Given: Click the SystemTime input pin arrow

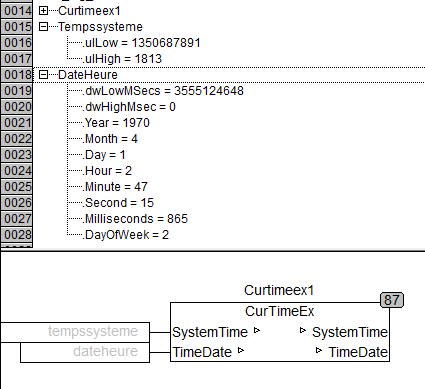Looking at the screenshot, I should click(257, 330).
